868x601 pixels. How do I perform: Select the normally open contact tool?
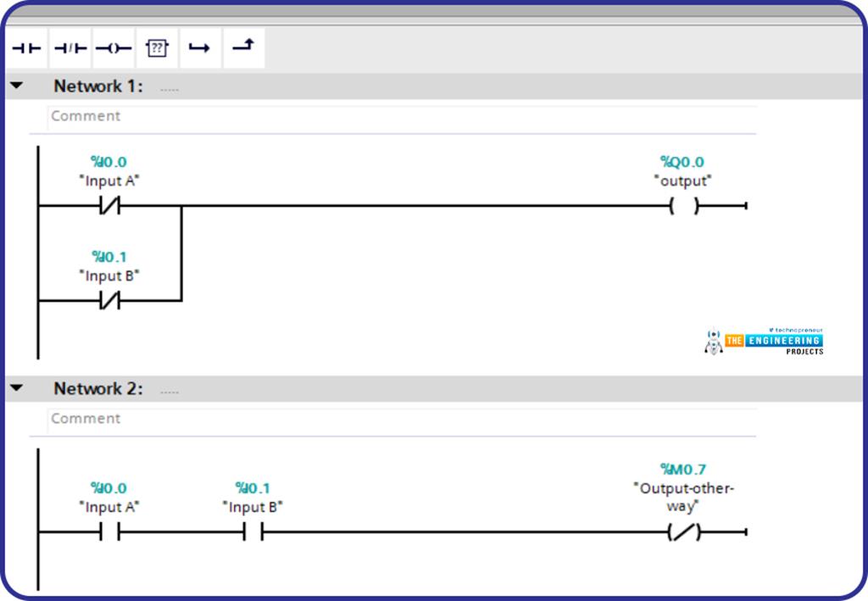[x=26, y=48]
